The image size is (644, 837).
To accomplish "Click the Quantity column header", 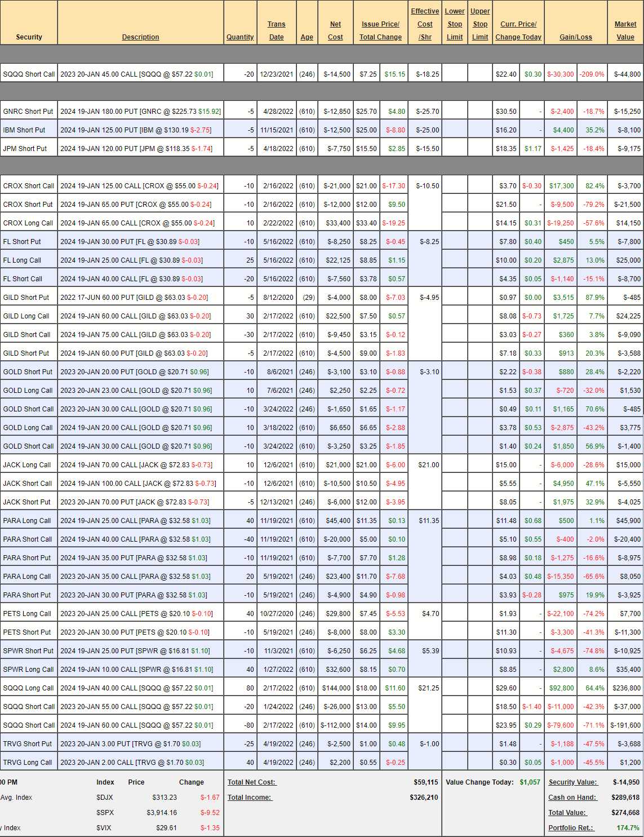I will 240,37.
